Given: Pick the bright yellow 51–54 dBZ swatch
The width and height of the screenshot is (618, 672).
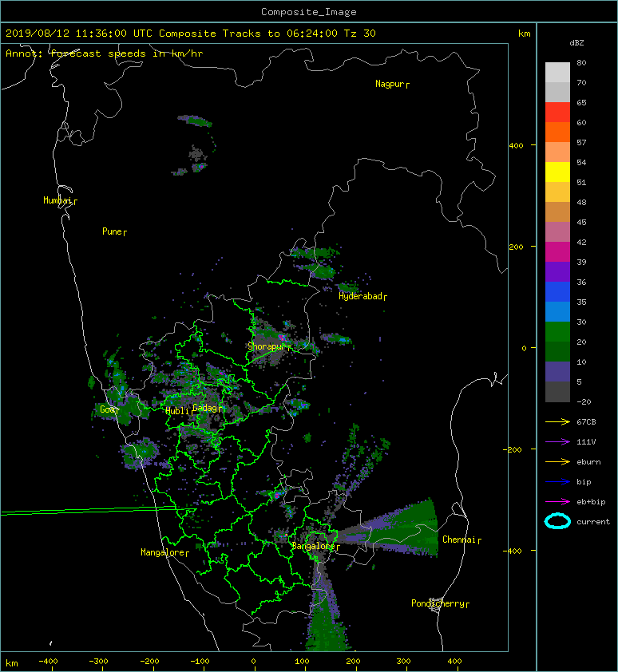Looking at the screenshot, I should [557, 172].
